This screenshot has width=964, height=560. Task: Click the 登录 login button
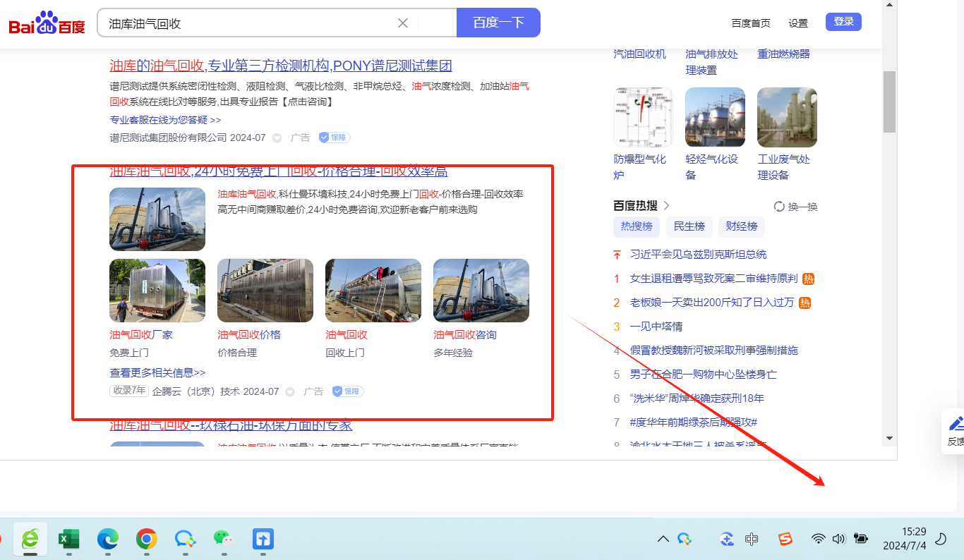tap(843, 22)
